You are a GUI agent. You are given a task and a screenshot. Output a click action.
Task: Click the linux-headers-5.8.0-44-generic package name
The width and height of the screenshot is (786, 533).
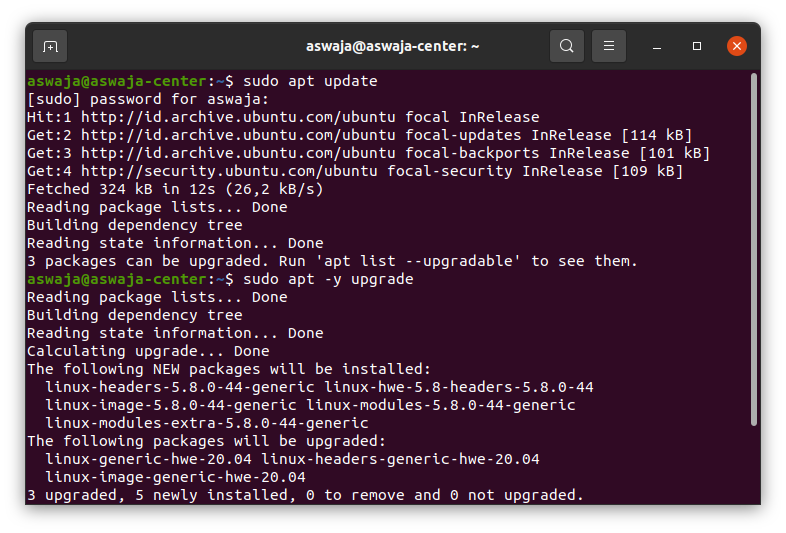pos(180,387)
